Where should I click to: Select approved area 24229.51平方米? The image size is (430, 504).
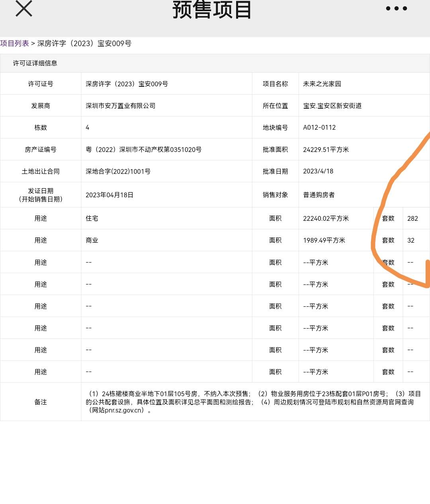326,150
